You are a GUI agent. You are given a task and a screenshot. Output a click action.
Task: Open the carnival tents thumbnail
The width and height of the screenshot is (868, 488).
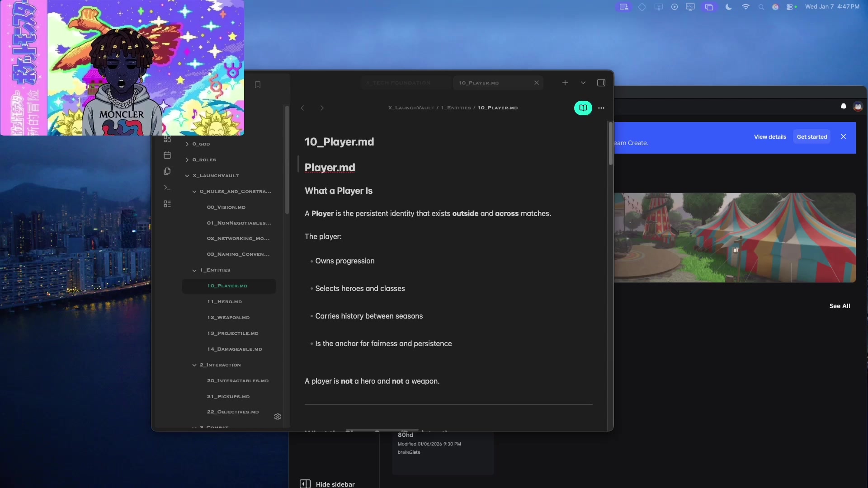[735, 238]
